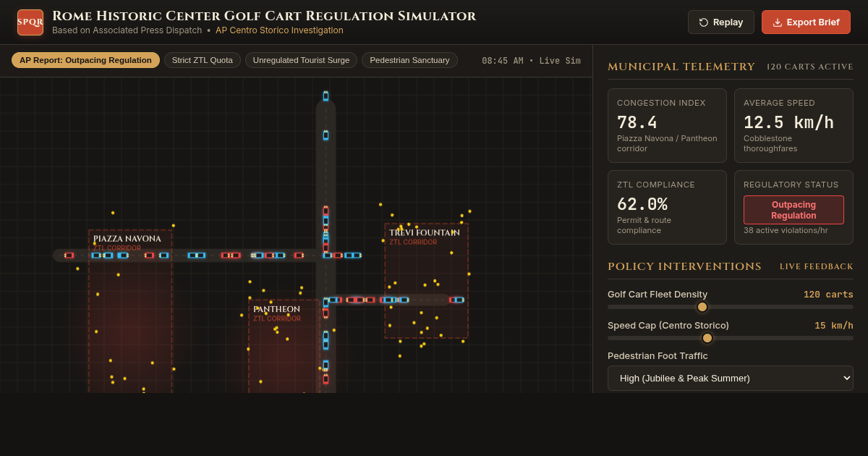Select the Unregulated Tourist Surge scenario
Viewport: 868px width, 456px height.
(301, 60)
